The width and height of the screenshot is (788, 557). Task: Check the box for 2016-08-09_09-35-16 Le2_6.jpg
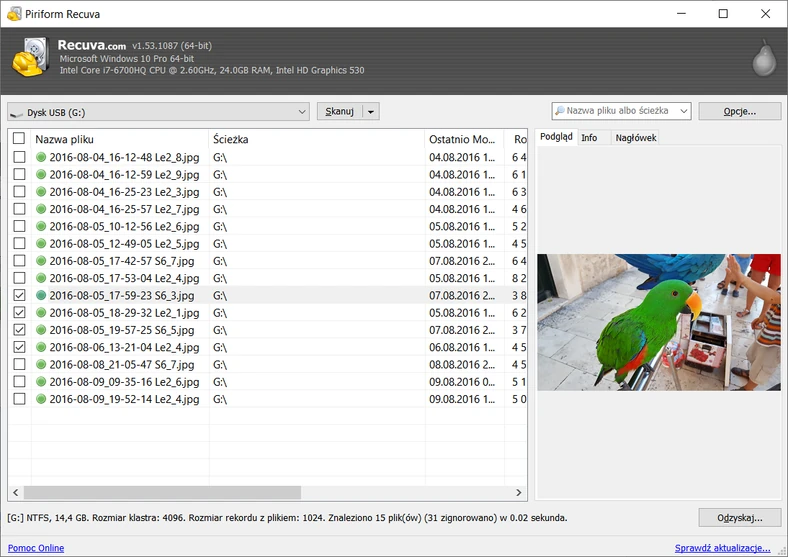click(x=19, y=382)
